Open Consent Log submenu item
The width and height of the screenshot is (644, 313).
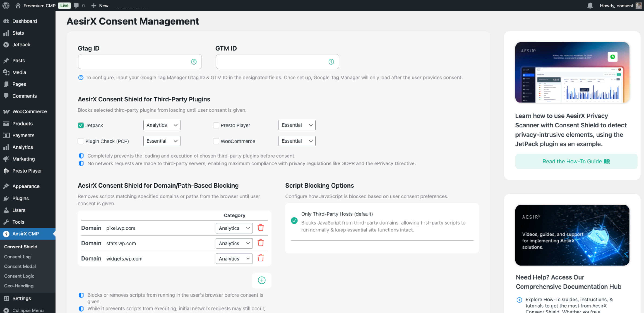[x=17, y=257]
